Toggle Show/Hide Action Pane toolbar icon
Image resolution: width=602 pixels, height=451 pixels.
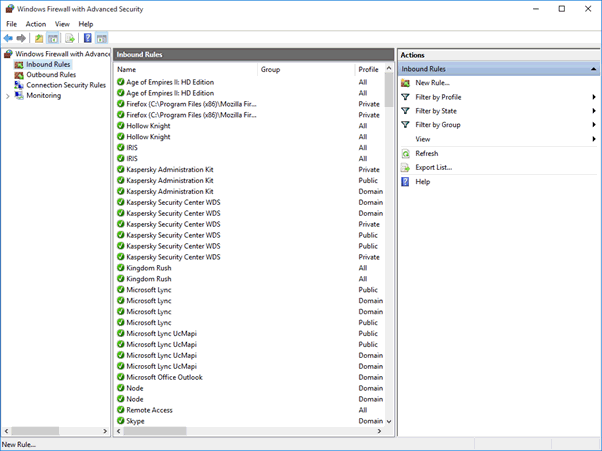click(101, 38)
